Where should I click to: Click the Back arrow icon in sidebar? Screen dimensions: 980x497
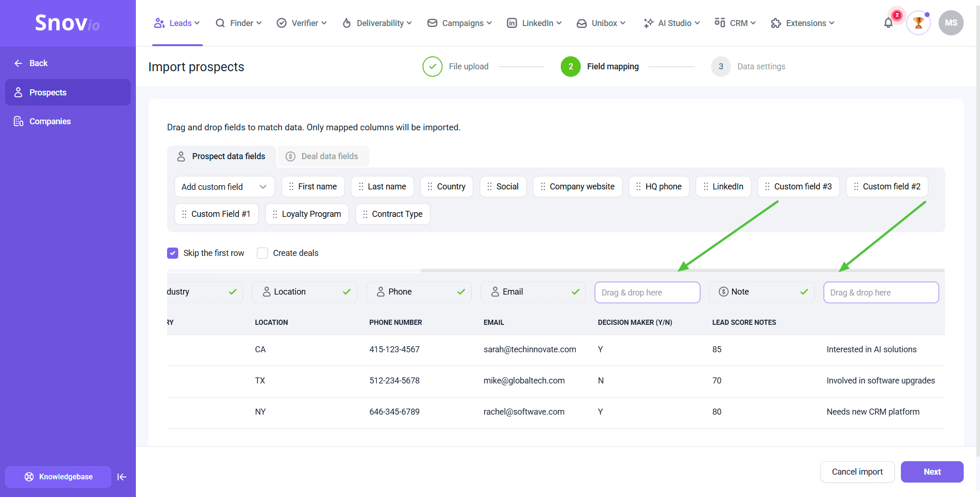pos(19,63)
